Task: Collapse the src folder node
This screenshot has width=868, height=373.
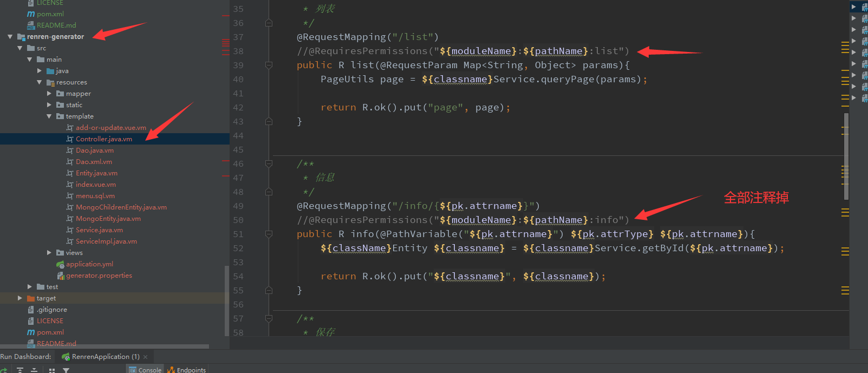Action: click(20, 48)
